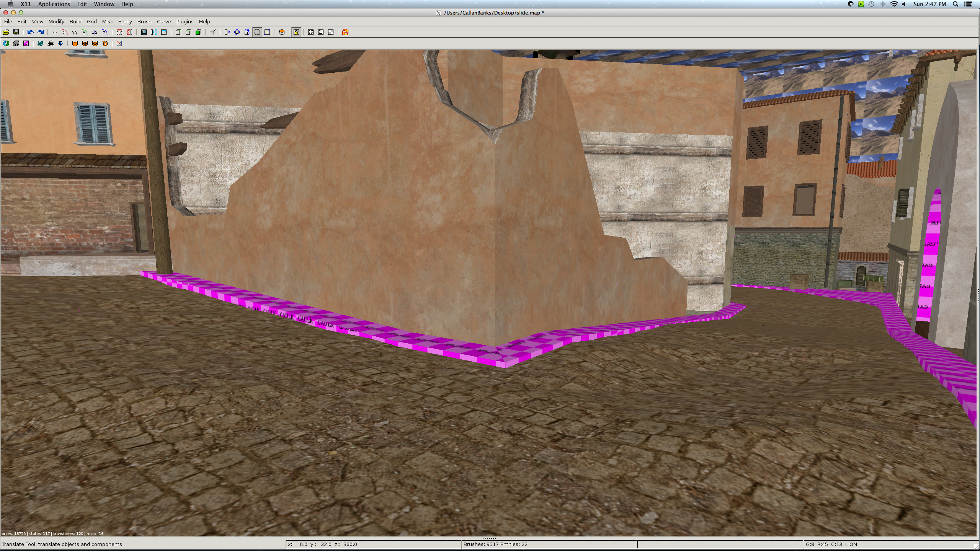Select the Rotate tool icon
Screen dimensions: 980x551
click(237, 32)
